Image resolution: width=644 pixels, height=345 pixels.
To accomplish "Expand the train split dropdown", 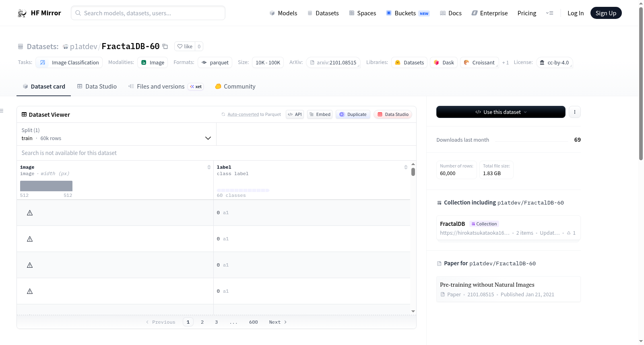I will coord(116,134).
